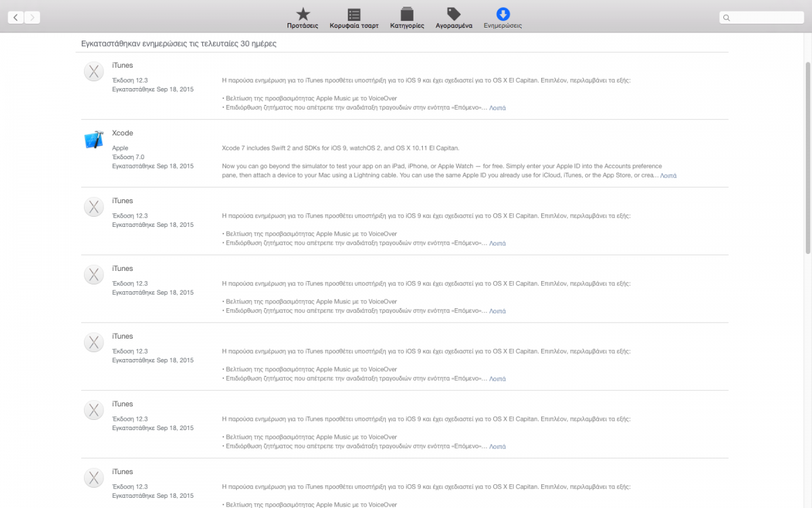Click in the App Store search field

click(x=761, y=18)
